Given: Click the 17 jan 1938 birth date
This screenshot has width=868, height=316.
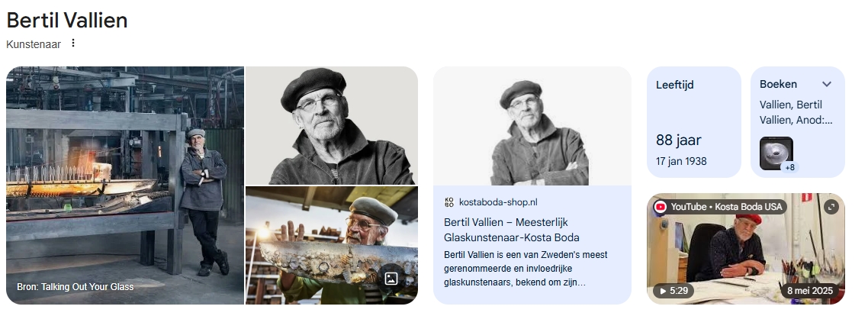Looking at the screenshot, I should point(681,161).
